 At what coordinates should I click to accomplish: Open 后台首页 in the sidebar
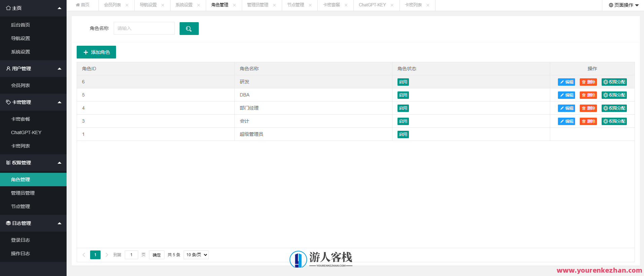pyautogui.click(x=33, y=25)
